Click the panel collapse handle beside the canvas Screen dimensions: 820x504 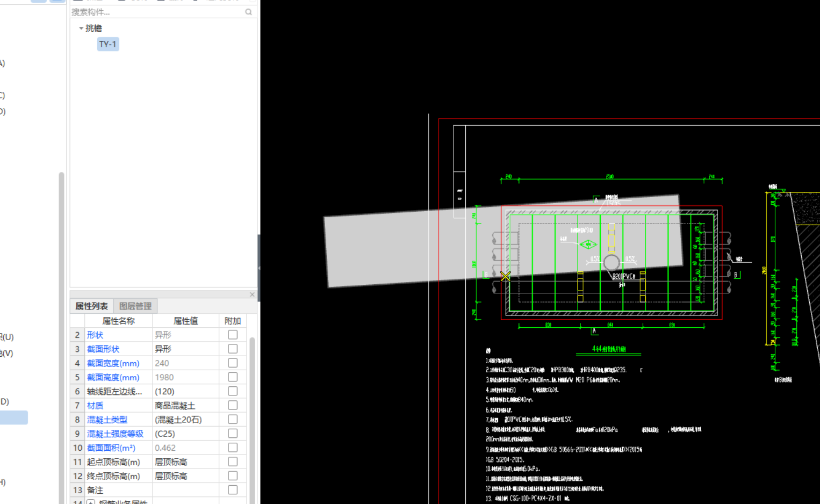(x=259, y=268)
